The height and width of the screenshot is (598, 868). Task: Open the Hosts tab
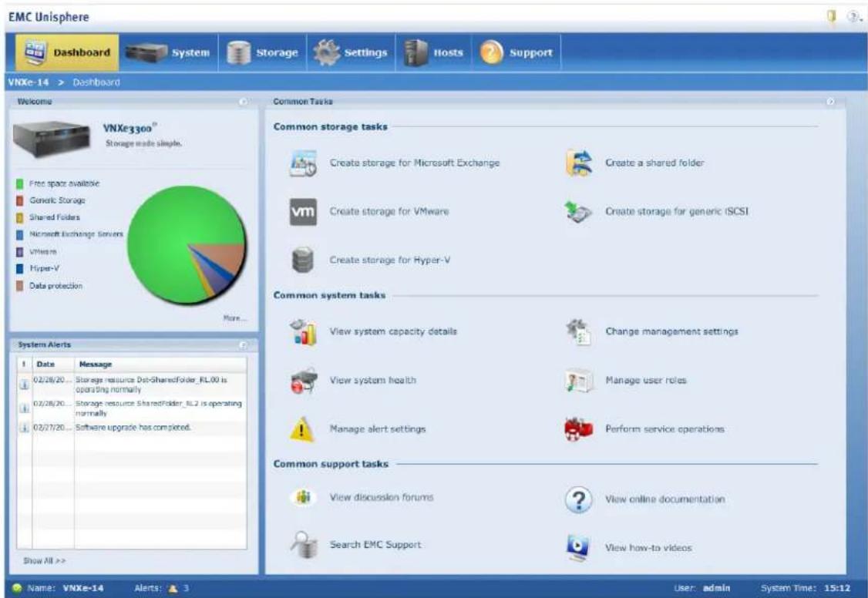(433, 52)
